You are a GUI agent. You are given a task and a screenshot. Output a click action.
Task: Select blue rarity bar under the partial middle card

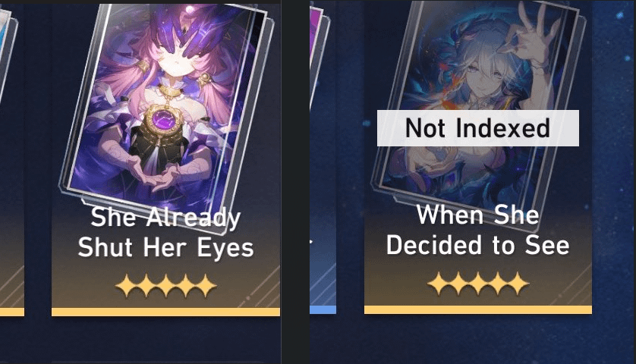click(x=323, y=309)
